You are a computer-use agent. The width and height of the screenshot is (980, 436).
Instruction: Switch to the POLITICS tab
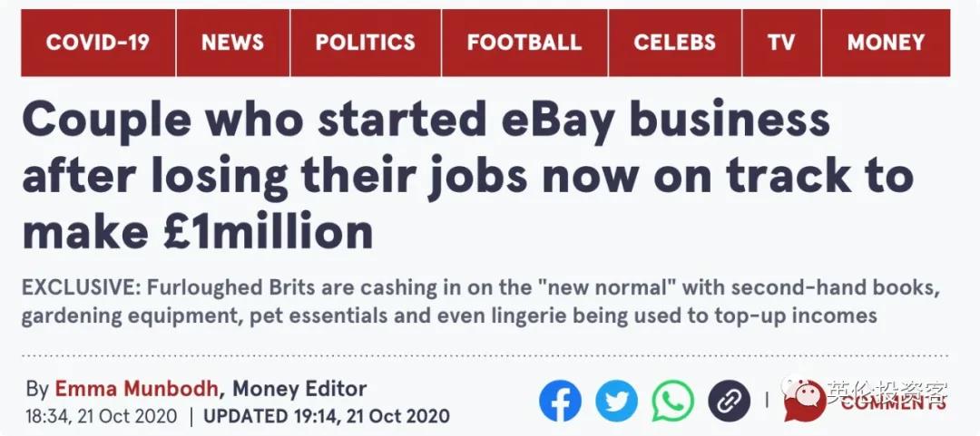coord(365,43)
